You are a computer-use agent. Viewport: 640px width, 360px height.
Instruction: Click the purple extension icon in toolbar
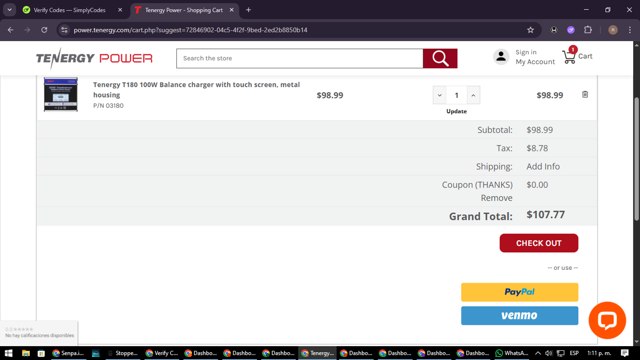(x=571, y=30)
